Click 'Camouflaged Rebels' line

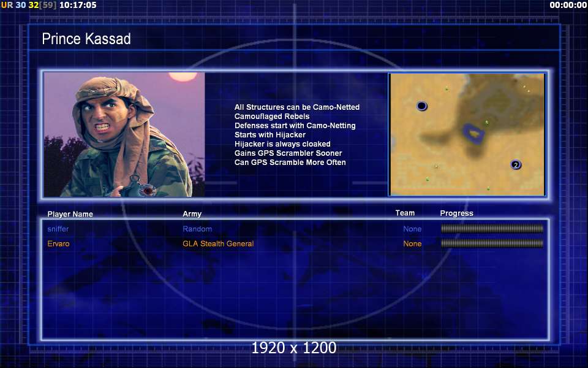(x=272, y=117)
